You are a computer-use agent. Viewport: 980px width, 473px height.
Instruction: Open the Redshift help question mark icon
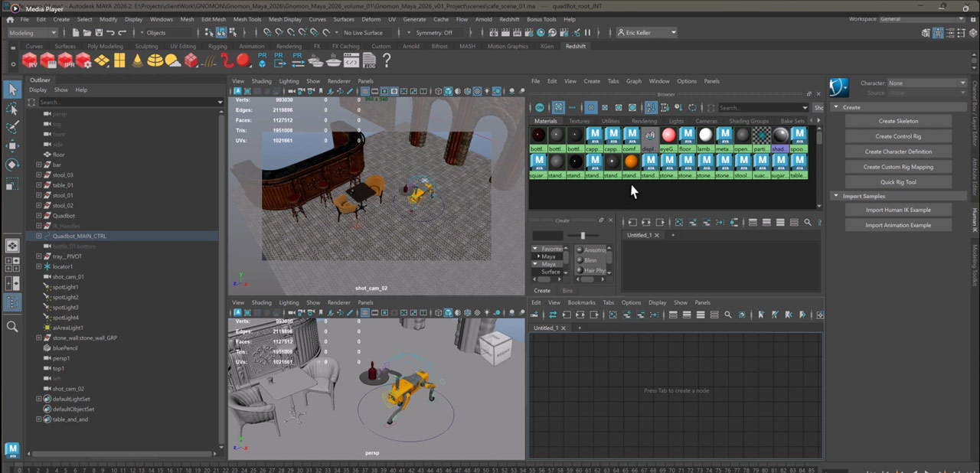tap(387, 60)
